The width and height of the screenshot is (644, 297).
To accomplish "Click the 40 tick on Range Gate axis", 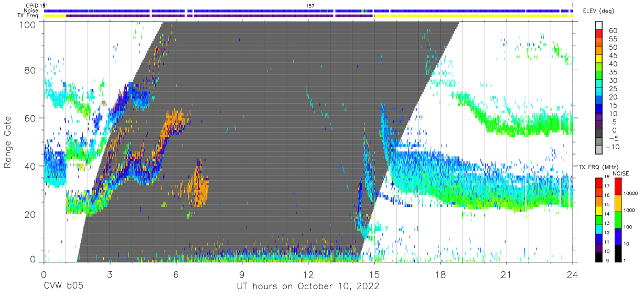I will [x=30, y=167].
